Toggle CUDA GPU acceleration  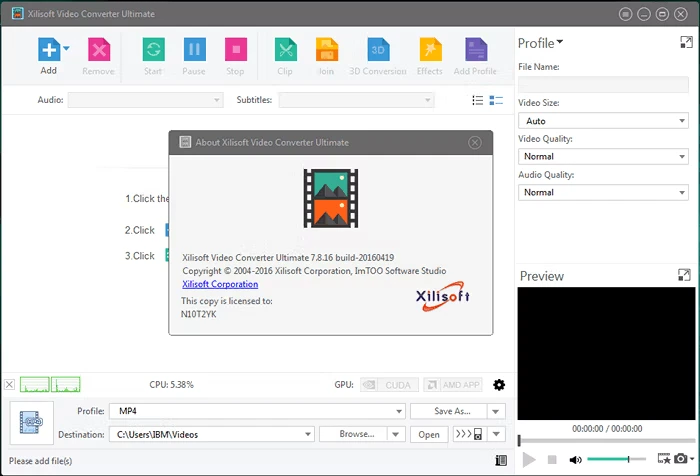click(x=383, y=385)
